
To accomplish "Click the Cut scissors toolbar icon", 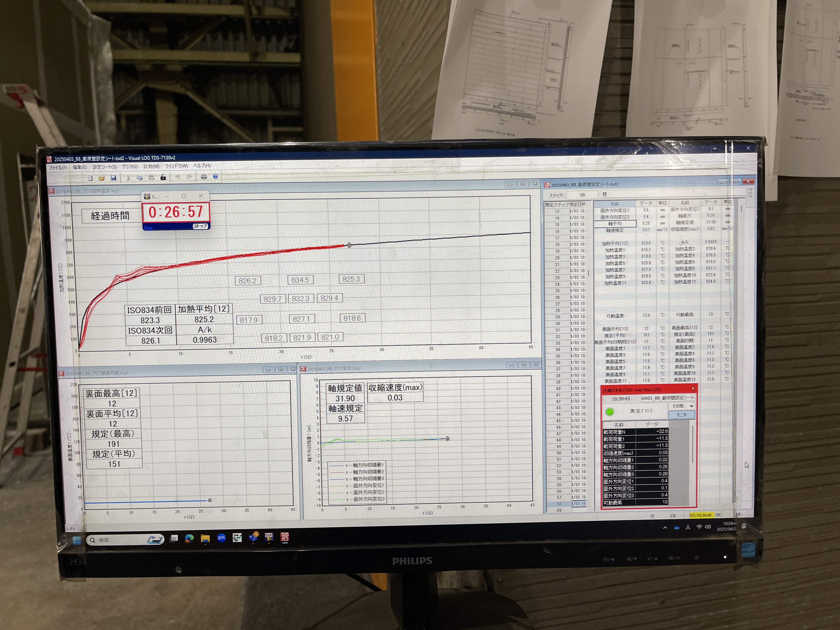I will (x=128, y=178).
